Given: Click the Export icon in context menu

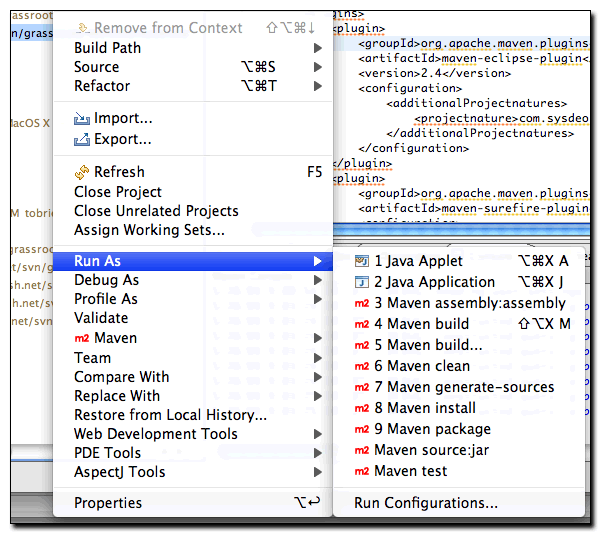Looking at the screenshot, I should click(82, 140).
